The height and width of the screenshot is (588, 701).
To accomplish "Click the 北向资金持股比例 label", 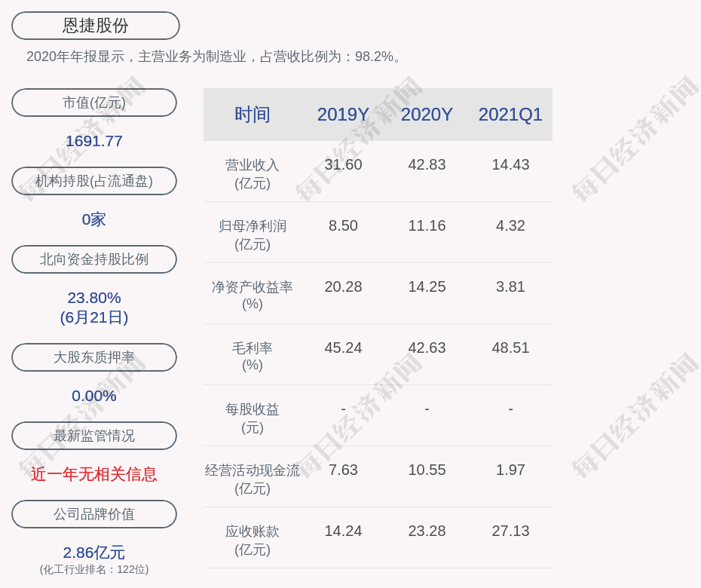I will point(94,259).
